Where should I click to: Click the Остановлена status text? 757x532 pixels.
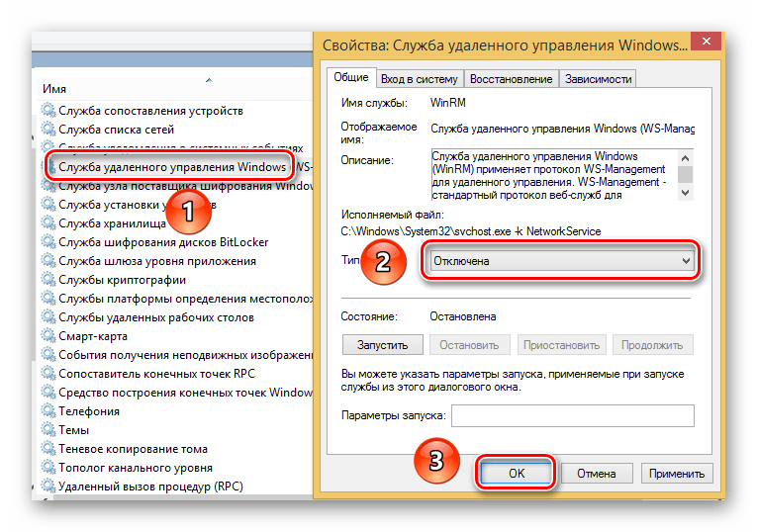pos(462,316)
